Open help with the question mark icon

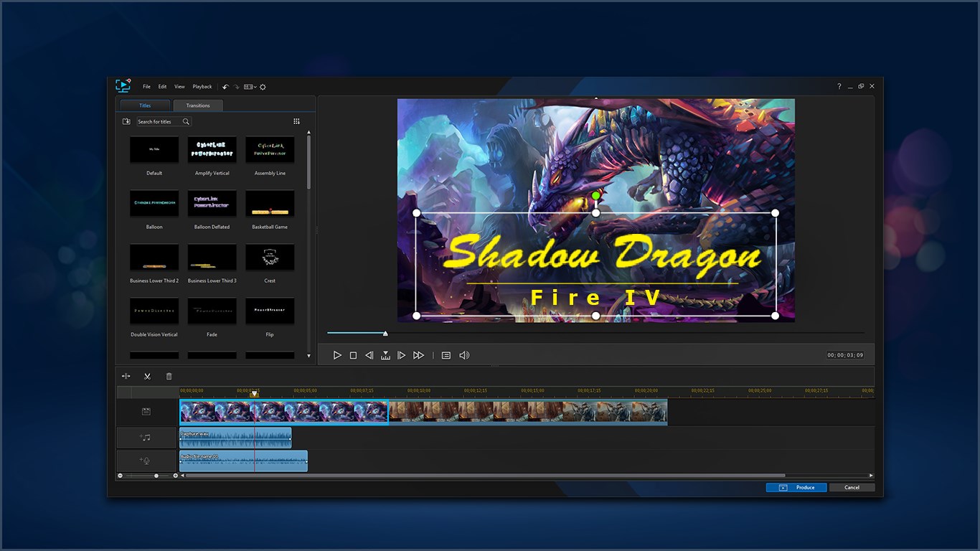(839, 87)
